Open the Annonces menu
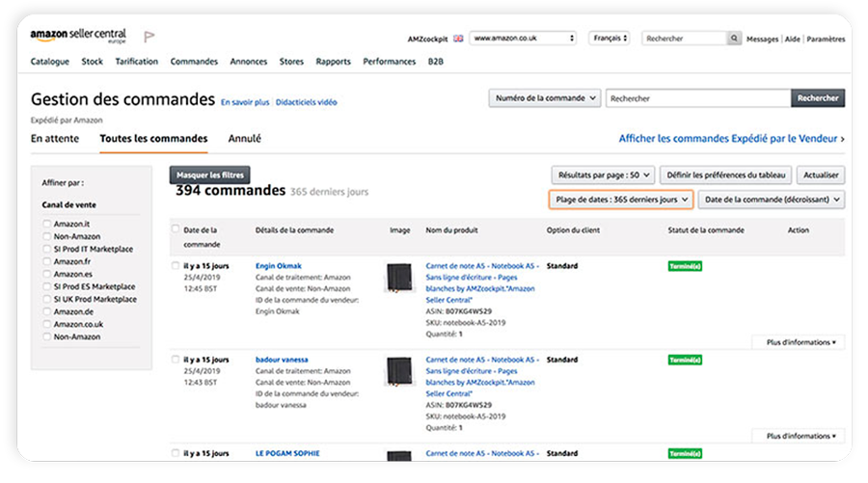 (x=249, y=62)
